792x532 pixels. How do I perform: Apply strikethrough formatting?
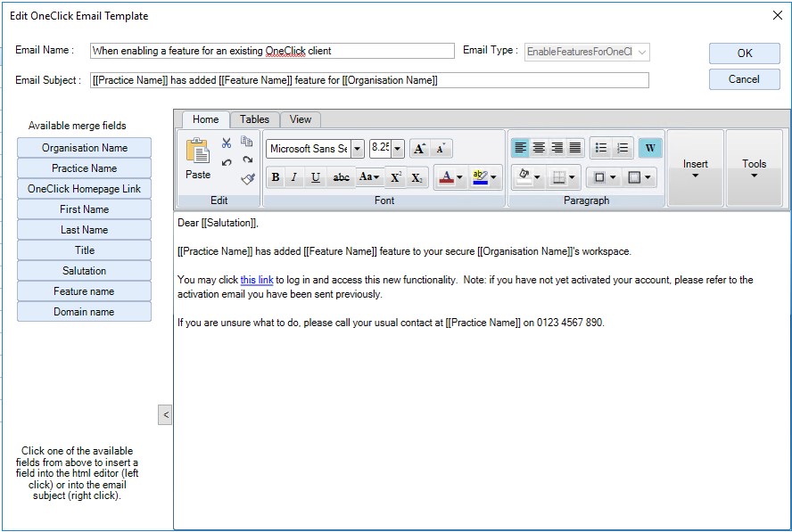click(341, 177)
